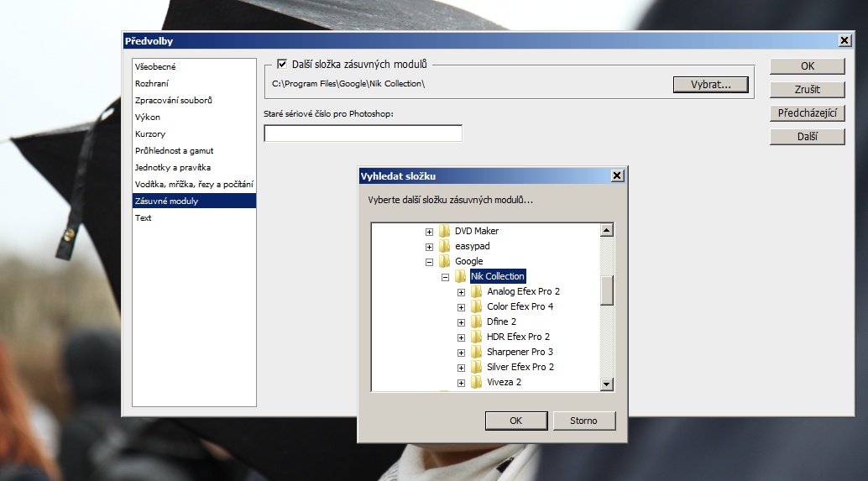The height and width of the screenshot is (481, 868).
Task: Click the folder tree scroll down arrow
Action: pos(607,384)
